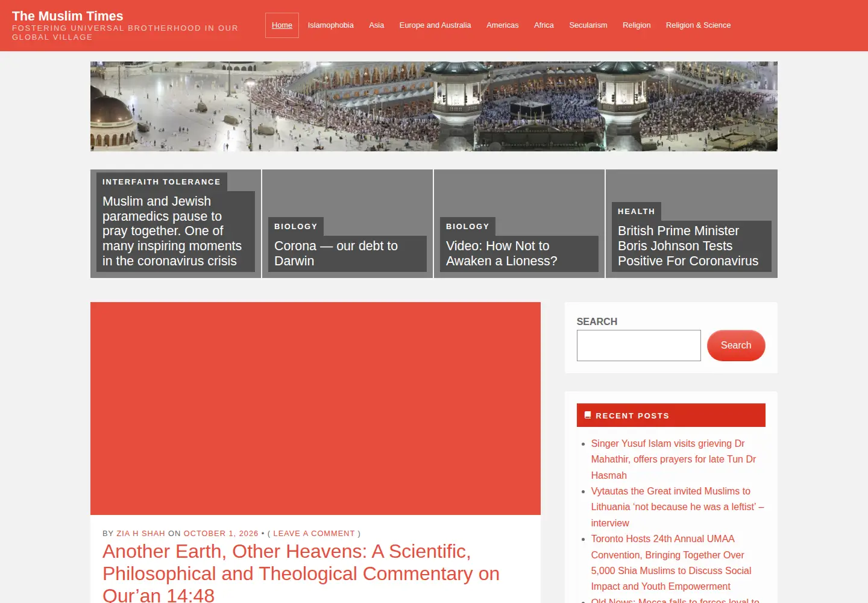Click the red featured post image
The image size is (868, 603).
(315, 408)
